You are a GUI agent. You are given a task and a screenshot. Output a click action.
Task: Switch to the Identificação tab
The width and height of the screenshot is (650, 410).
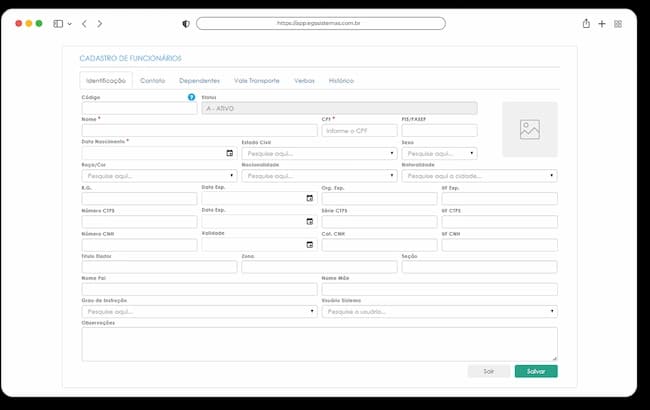pos(106,80)
